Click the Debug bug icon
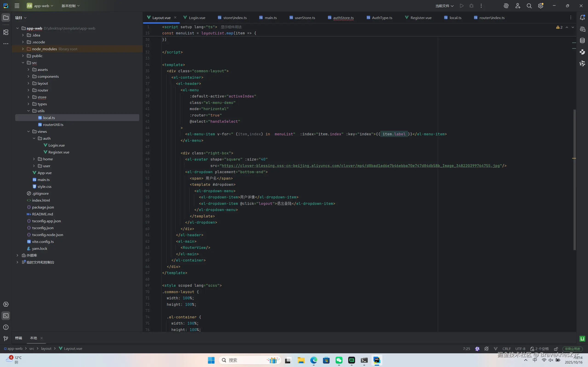The width and height of the screenshot is (588, 367). click(x=471, y=6)
